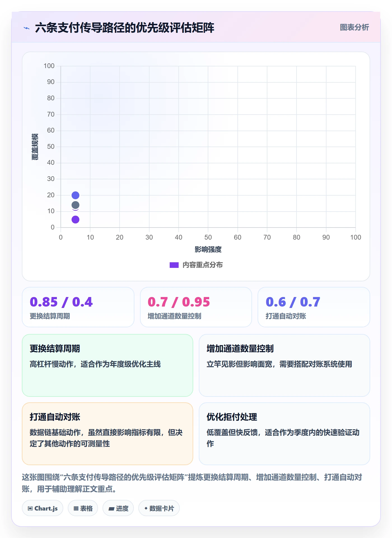Click the 优化拒付处理 card heading
Image resolution: width=392 pixels, height=538 pixels.
(x=232, y=417)
